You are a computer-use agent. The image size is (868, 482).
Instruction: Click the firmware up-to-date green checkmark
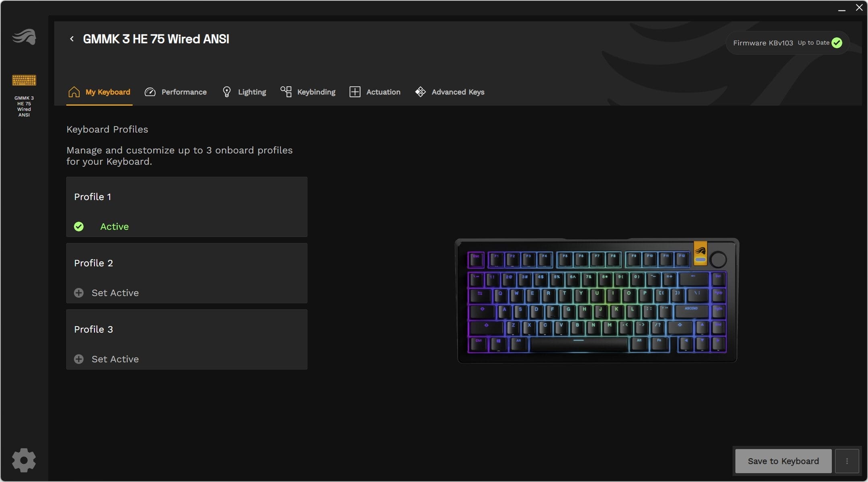click(837, 43)
